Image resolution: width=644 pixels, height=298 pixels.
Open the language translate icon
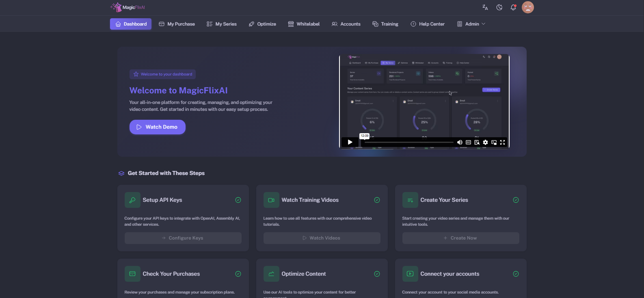point(485,7)
